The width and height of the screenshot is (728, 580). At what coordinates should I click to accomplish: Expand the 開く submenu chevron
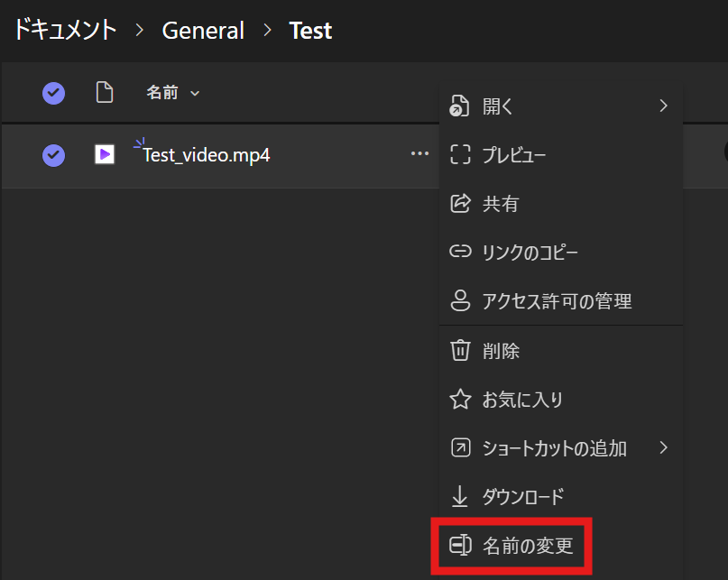tap(664, 106)
